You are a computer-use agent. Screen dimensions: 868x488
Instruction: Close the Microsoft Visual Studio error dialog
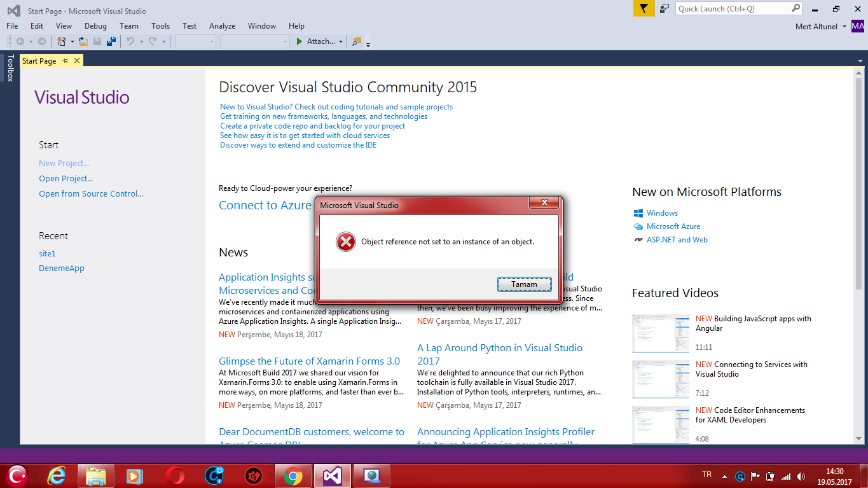tap(545, 203)
